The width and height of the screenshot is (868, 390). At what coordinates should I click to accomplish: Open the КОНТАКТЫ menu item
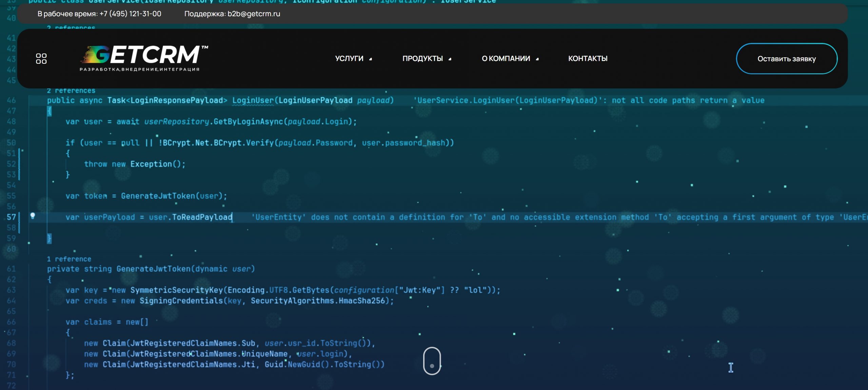click(x=588, y=59)
